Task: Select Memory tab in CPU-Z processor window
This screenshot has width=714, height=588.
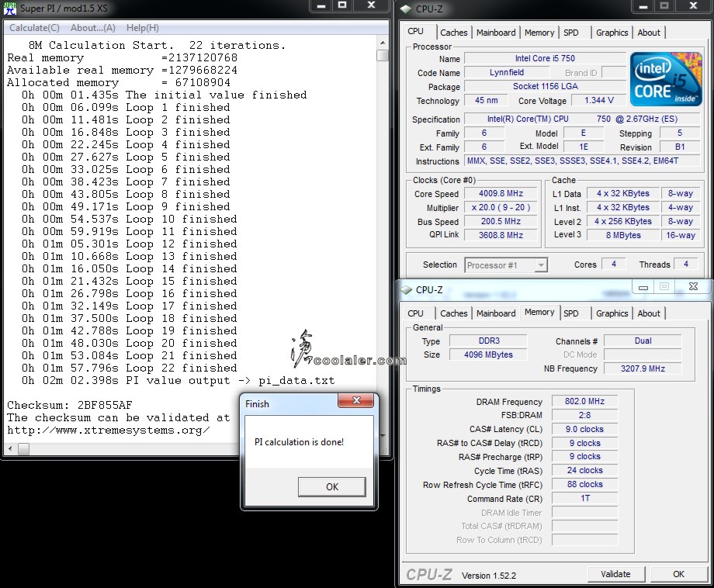Action: [x=539, y=33]
